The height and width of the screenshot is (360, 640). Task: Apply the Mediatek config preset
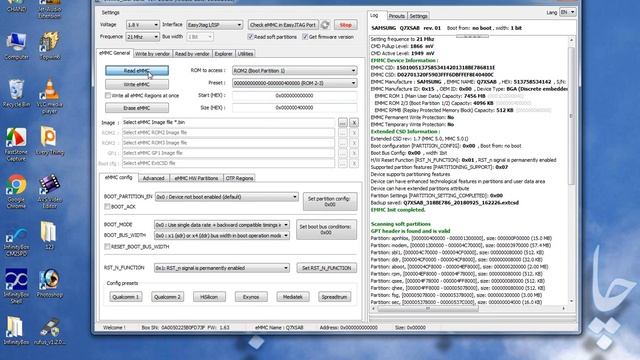pos(293,297)
